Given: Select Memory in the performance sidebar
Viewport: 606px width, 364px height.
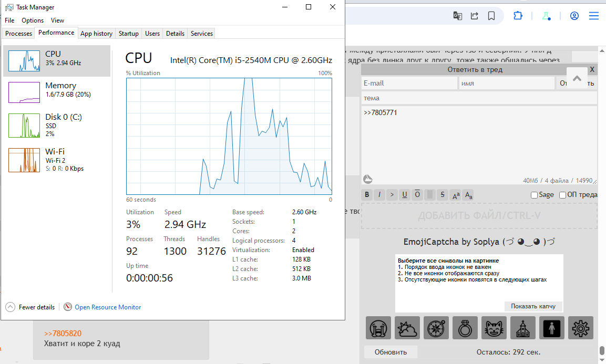Looking at the screenshot, I should click(56, 92).
